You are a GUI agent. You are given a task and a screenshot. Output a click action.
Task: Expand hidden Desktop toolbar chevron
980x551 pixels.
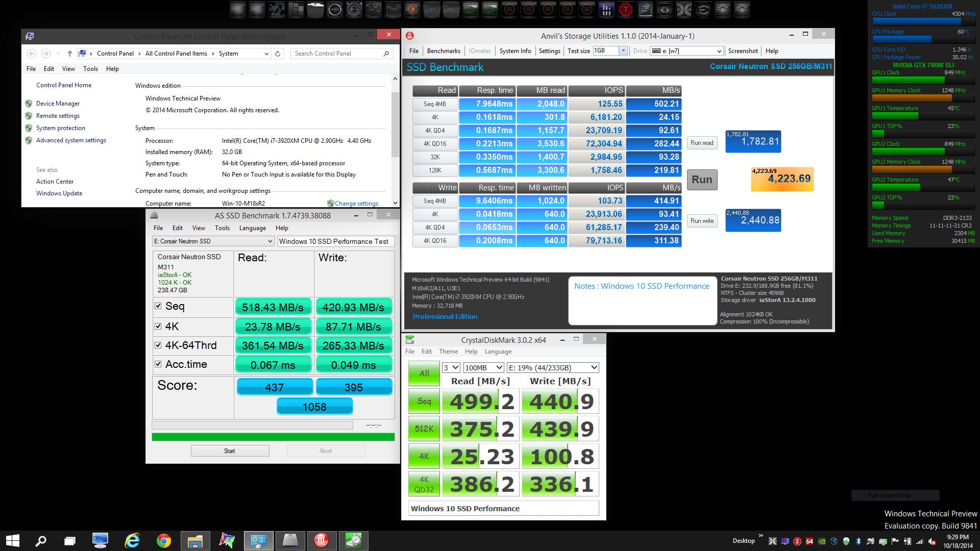(761, 536)
